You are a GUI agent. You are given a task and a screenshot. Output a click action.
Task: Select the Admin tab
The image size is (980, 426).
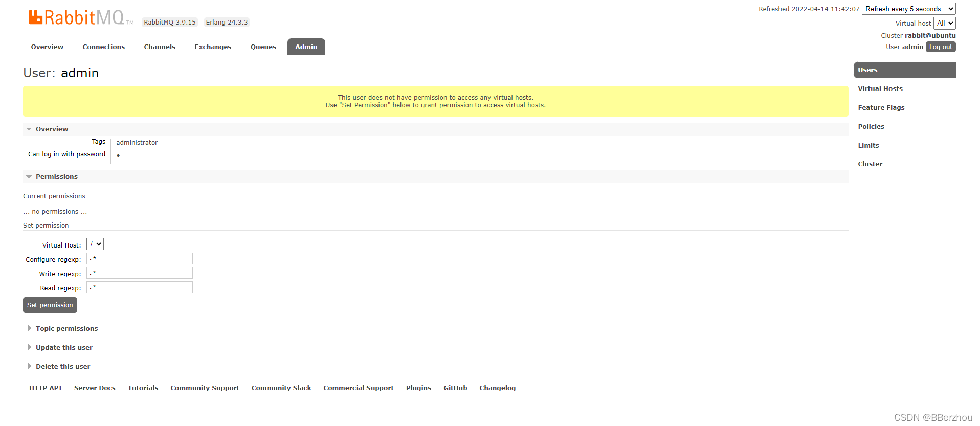click(306, 47)
